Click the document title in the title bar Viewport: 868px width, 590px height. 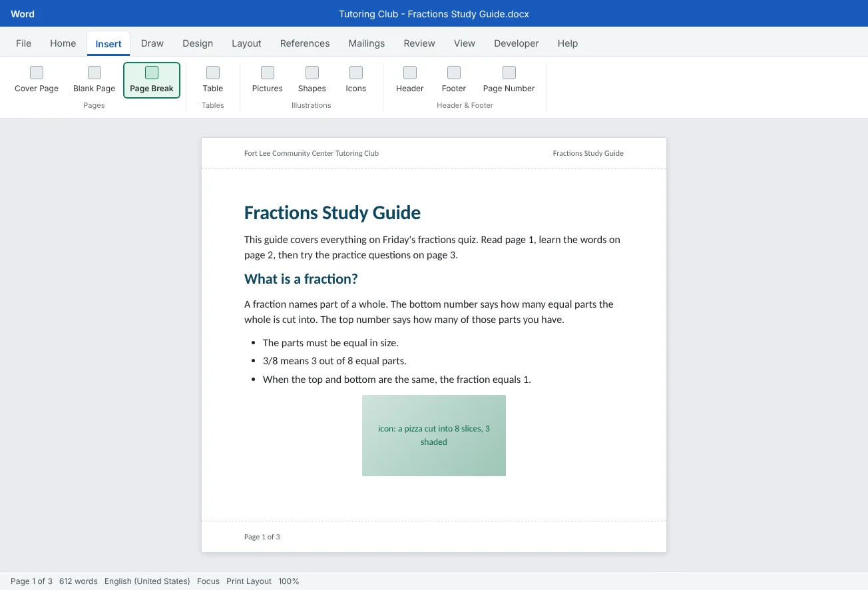[434, 13]
